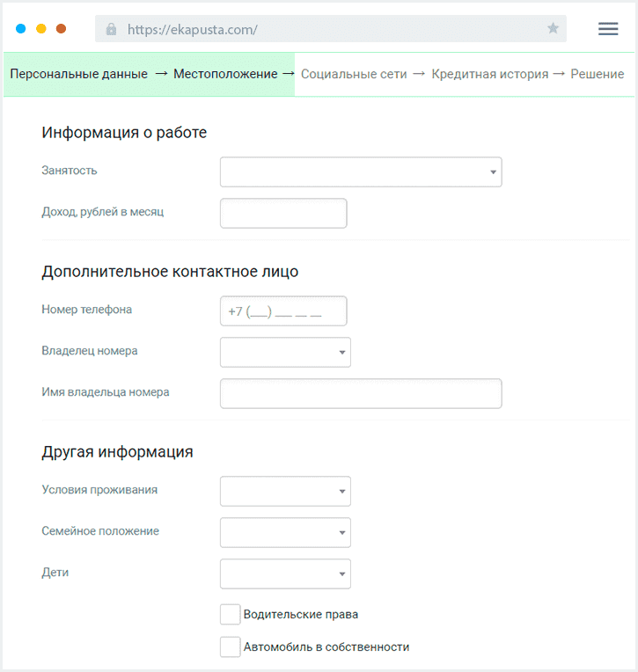Image resolution: width=638 pixels, height=672 pixels.
Task: Click the Автомобиль в собственности label text
Action: coord(326,646)
